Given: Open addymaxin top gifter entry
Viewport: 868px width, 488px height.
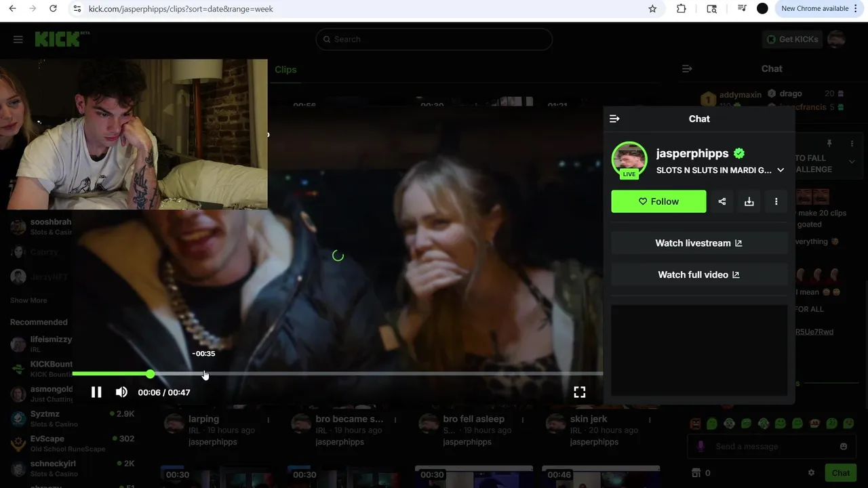Looking at the screenshot, I should (x=731, y=99).
